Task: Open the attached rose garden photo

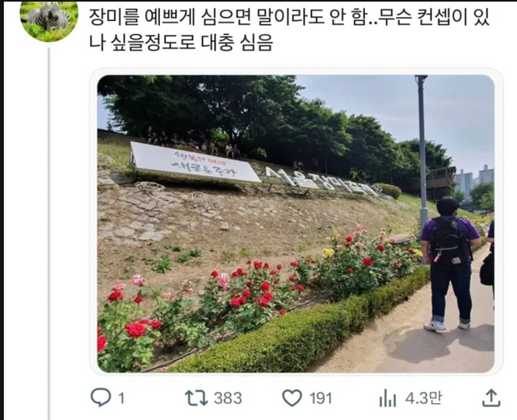Action: [x=296, y=224]
